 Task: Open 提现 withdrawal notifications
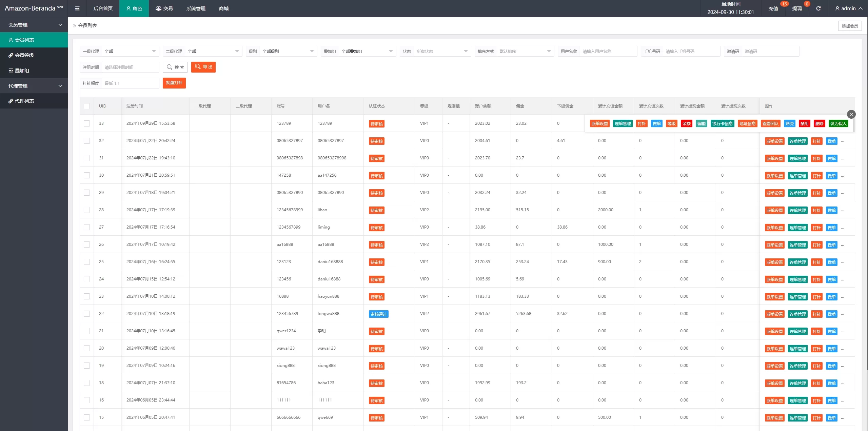tap(797, 8)
